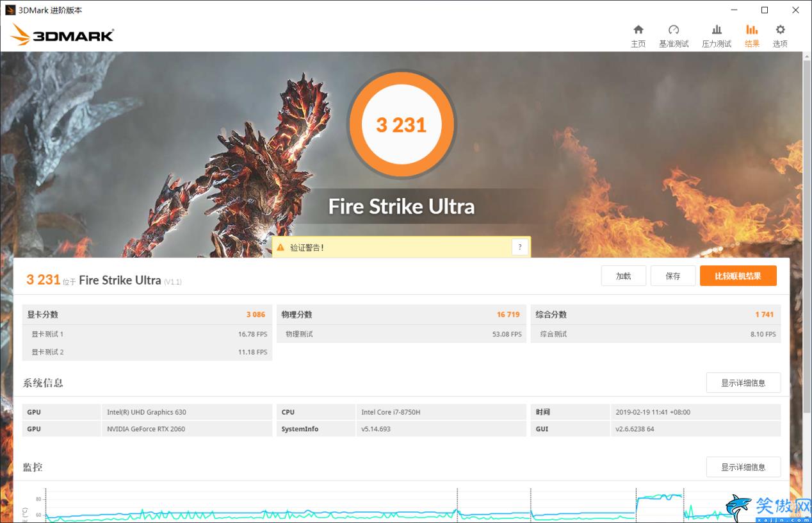Viewport: 812px width, 523px height.
Task: Click the 监控 section heading
Action: [33, 467]
